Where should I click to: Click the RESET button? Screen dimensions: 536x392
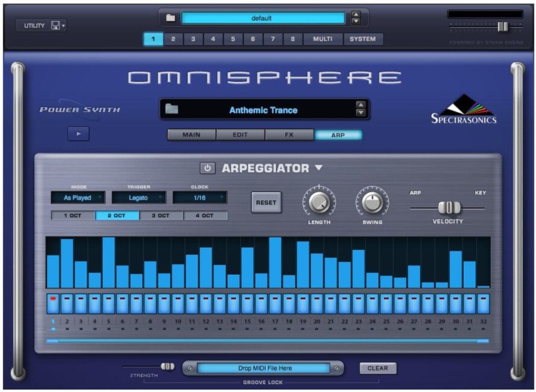pyautogui.click(x=267, y=203)
